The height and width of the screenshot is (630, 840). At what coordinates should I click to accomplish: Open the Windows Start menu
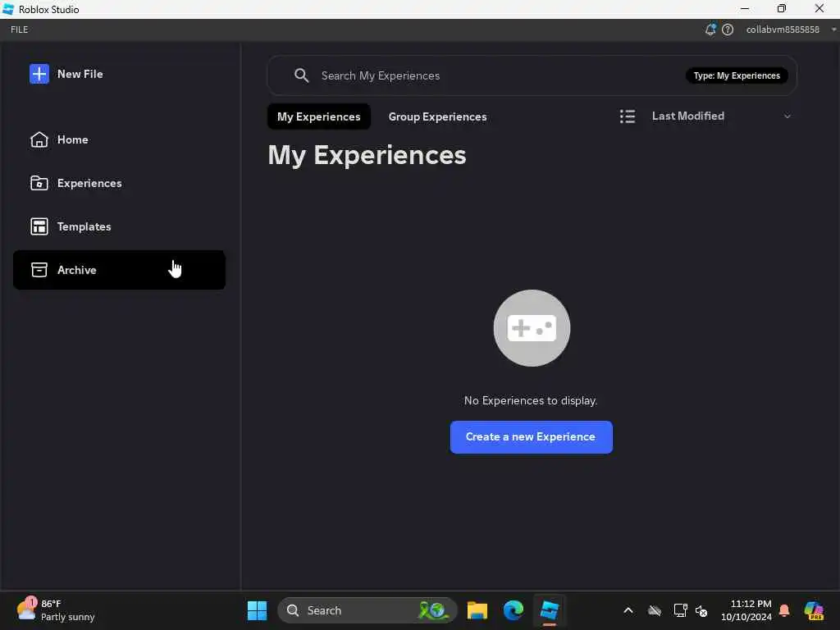(x=257, y=610)
